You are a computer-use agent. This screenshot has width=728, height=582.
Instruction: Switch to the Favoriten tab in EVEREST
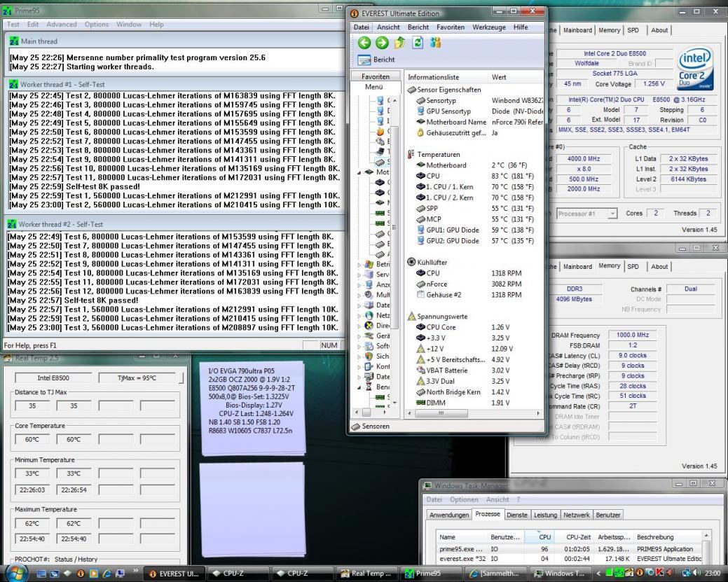click(376, 76)
